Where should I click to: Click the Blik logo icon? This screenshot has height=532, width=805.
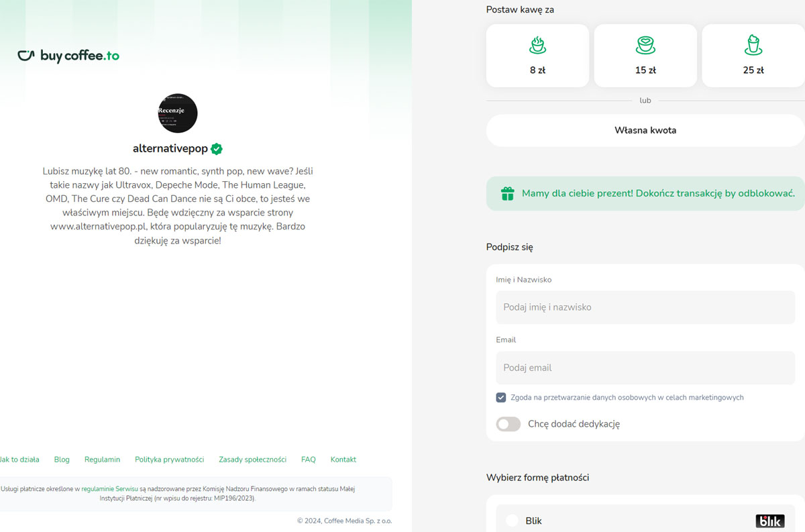coord(769,521)
